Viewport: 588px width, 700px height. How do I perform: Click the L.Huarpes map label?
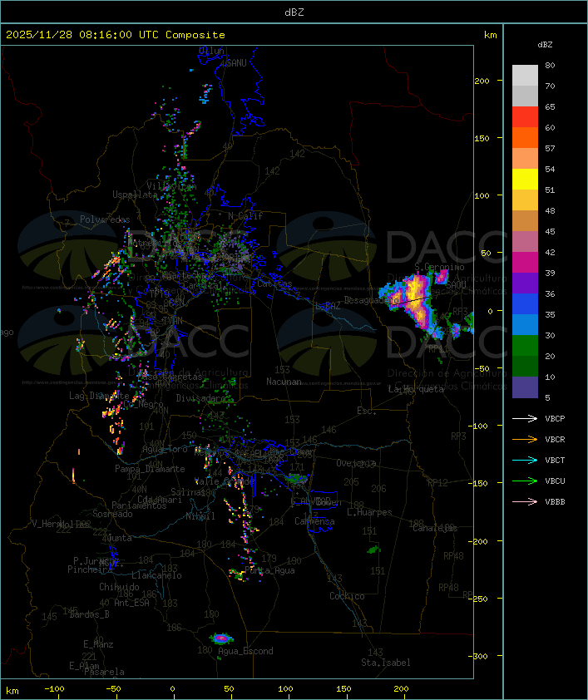[x=369, y=512]
